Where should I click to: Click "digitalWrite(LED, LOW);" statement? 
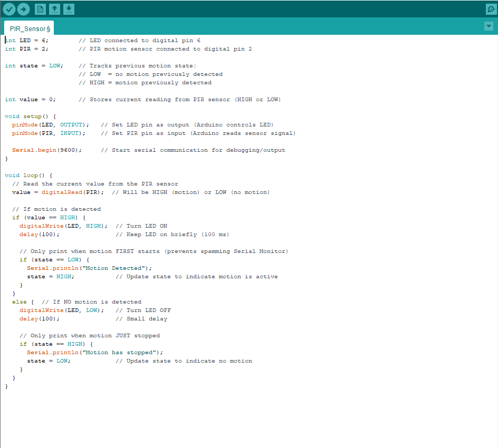pyautogui.click(x=62, y=310)
